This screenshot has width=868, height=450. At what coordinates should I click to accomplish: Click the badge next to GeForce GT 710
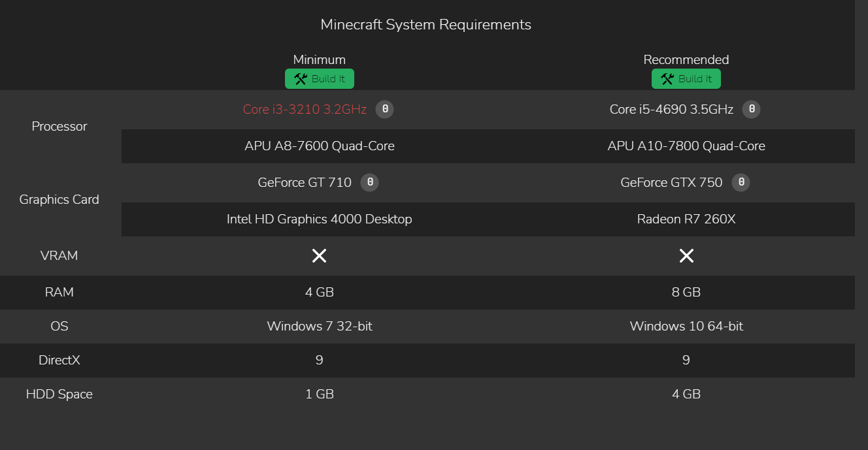pos(370,182)
